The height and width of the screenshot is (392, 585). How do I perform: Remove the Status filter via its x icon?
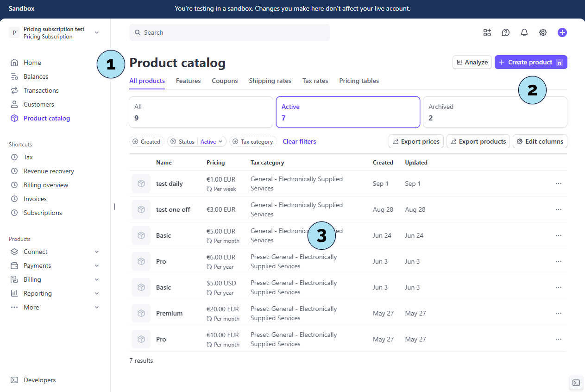pyautogui.click(x=173, y=142)
